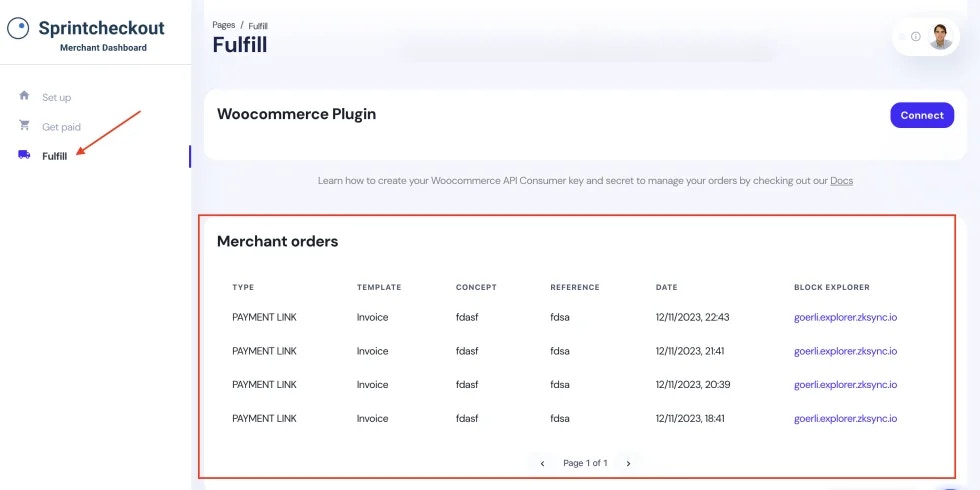Open the Set up sidebar item
Screen dimensions: 980x490
pyautogui.click(x=56, y=98)
